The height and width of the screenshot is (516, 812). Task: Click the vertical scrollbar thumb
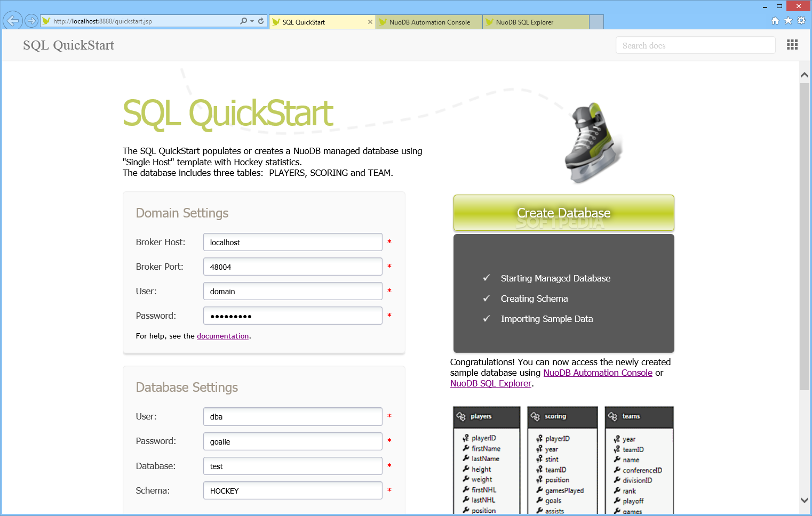(805, 237)
